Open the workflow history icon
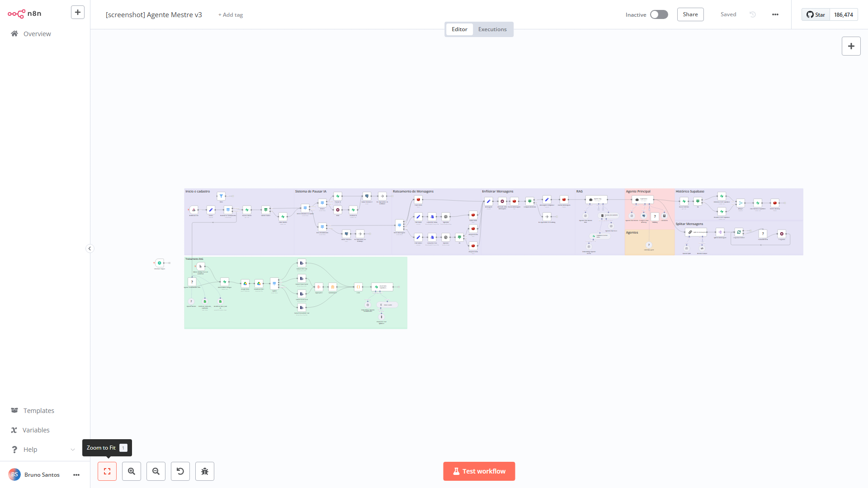868x488 pixels. coord(753,14)
